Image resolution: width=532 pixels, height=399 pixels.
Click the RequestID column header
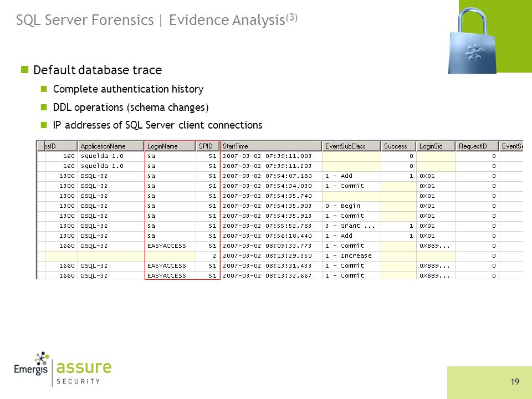[x=477, y=146]
